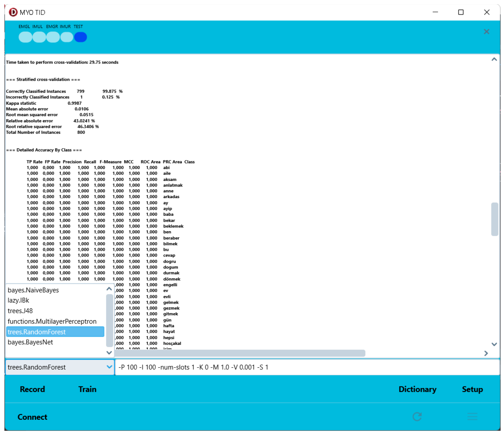Click the EMGL status indicator circle
This screenshot has height=435, width=504.
[x=25, y=37]
